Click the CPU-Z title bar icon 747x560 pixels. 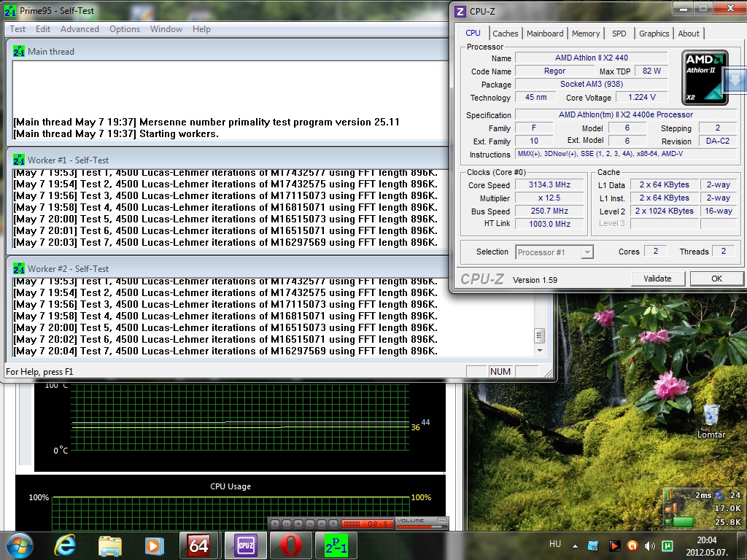coord(460,12)
